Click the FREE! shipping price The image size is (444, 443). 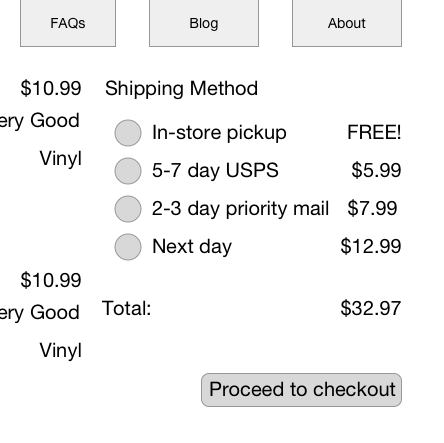point(374,132)
